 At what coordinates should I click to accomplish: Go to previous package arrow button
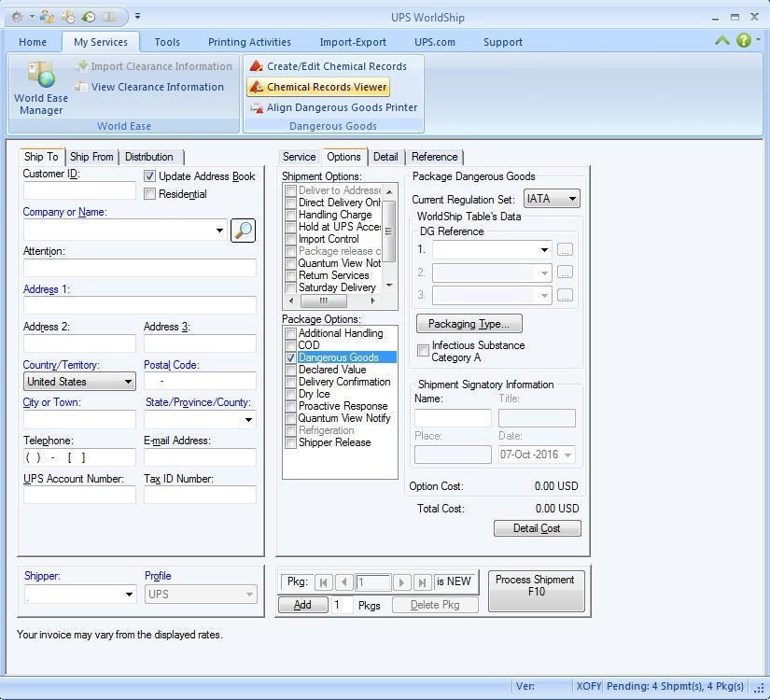pyautogui.click(x=343, y=582)
